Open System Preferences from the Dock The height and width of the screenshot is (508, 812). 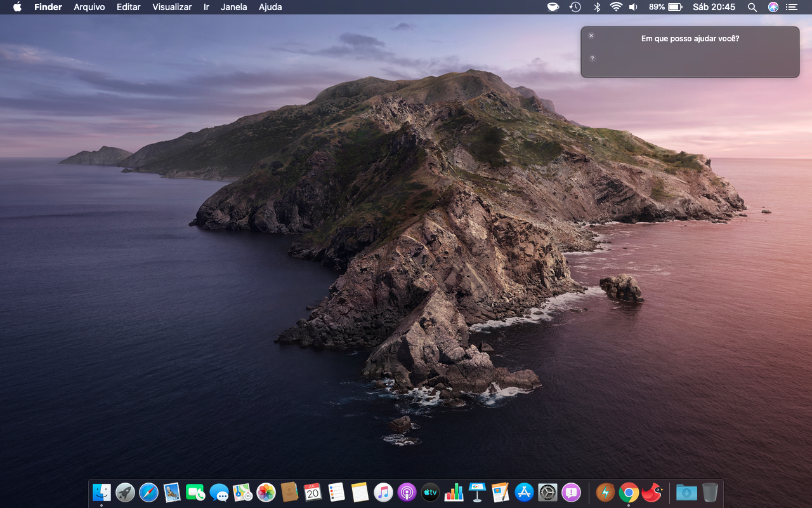[x=547, y=492]
